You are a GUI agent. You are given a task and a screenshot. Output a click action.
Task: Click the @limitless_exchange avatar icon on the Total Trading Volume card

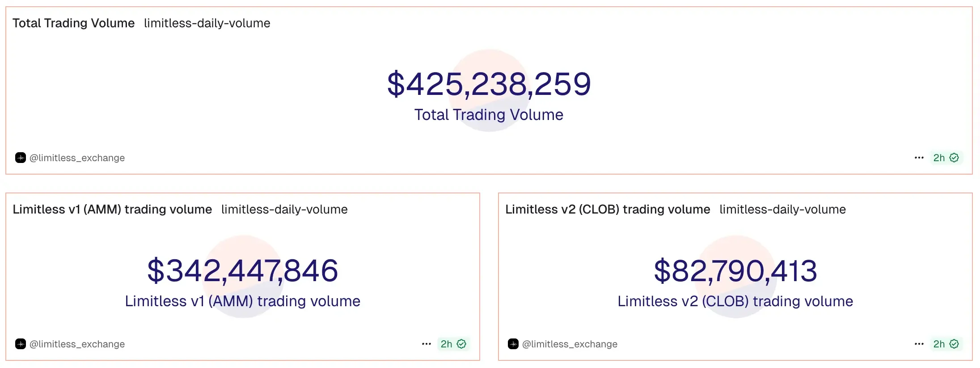click(x=20, y=158)
